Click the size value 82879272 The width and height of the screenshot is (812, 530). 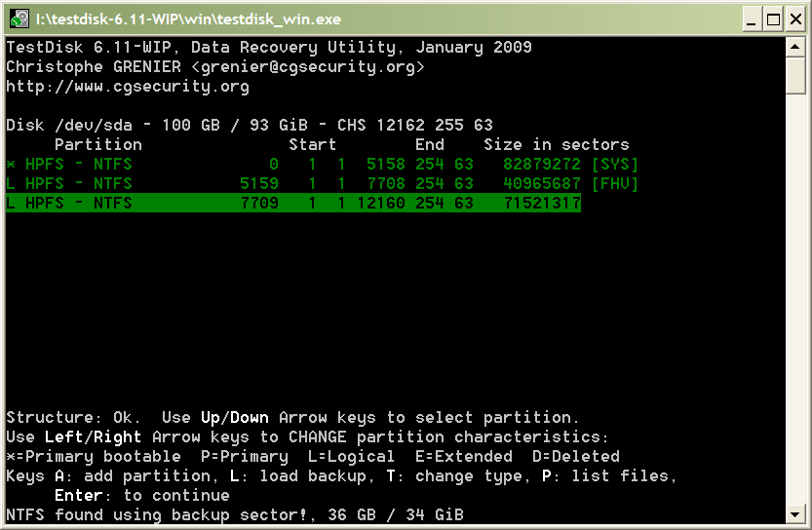click(542, 164)
